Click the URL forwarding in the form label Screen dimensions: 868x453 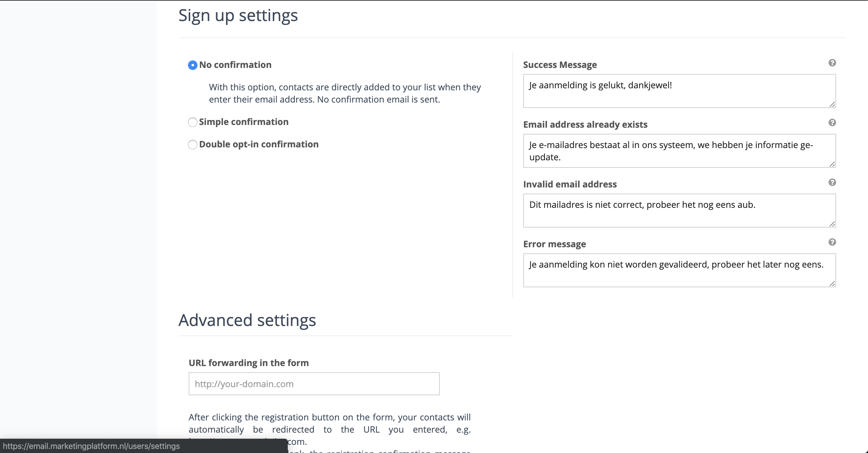tap(249, 363)
